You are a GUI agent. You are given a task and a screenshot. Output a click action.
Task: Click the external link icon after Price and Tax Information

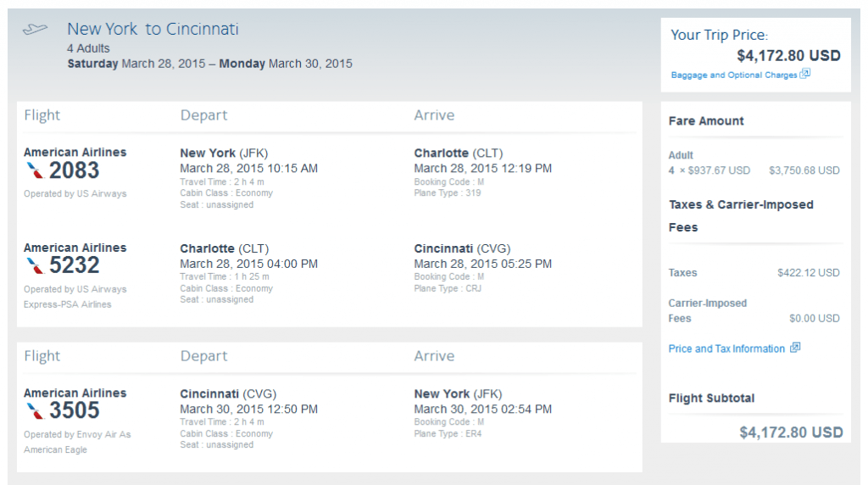(x=795, y=347)
